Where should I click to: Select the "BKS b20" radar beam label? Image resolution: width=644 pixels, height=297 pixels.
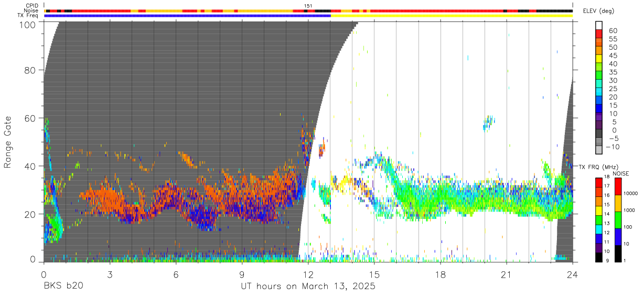pos(63,286)
